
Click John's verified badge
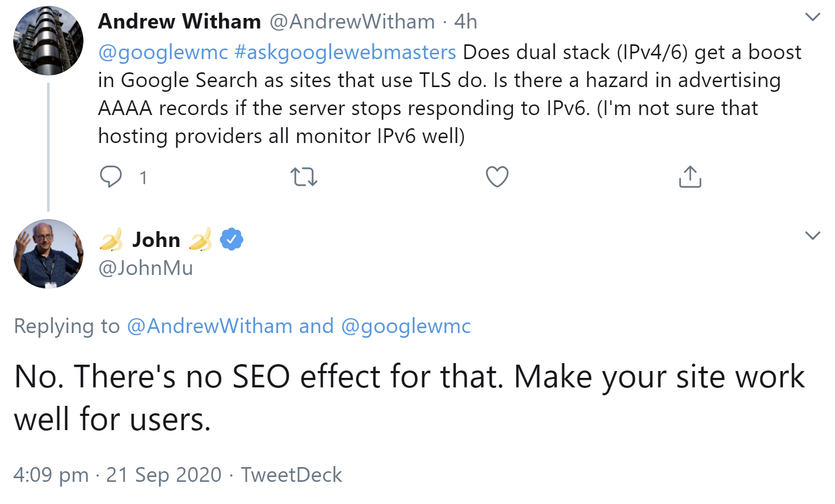click(x=231, y=239)
